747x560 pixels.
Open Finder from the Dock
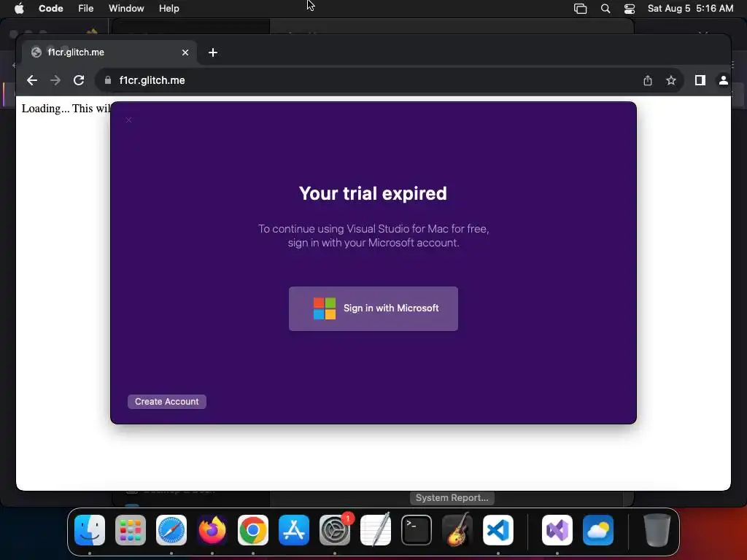[90, 530]
